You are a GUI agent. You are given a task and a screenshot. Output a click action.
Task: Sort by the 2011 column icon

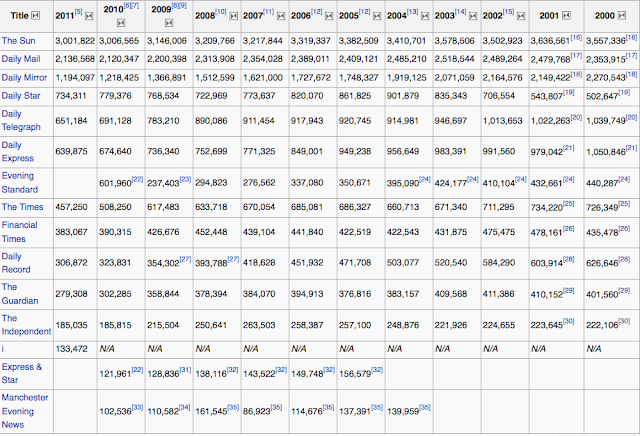89,16
